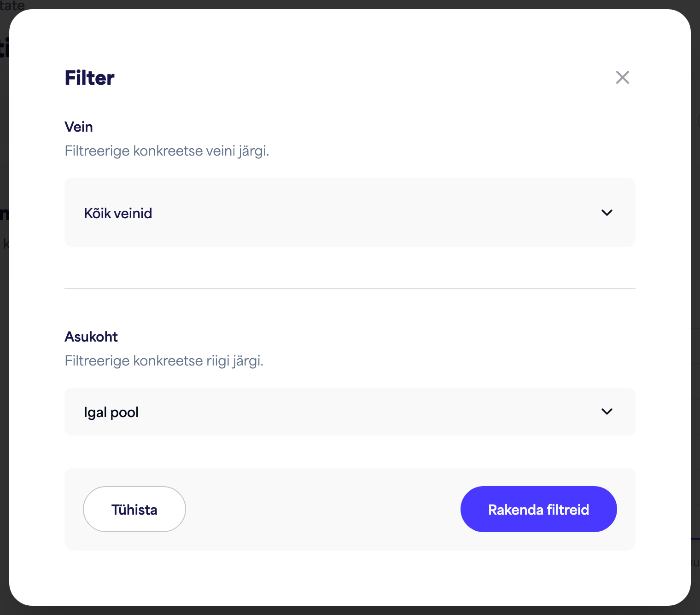
Task: Click blank white area below the button footer
Action: [x=350, y=578]
